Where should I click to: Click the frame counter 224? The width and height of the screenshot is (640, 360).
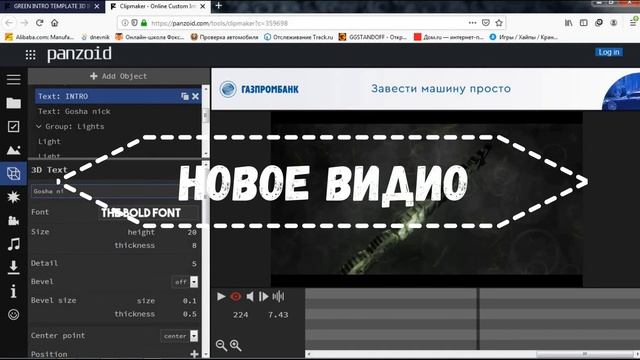point(240,315)
